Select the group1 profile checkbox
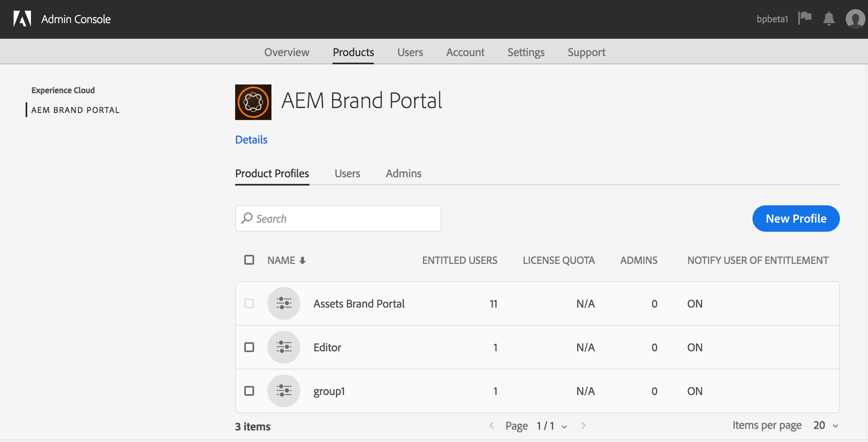868x442 pixels. 249,391
